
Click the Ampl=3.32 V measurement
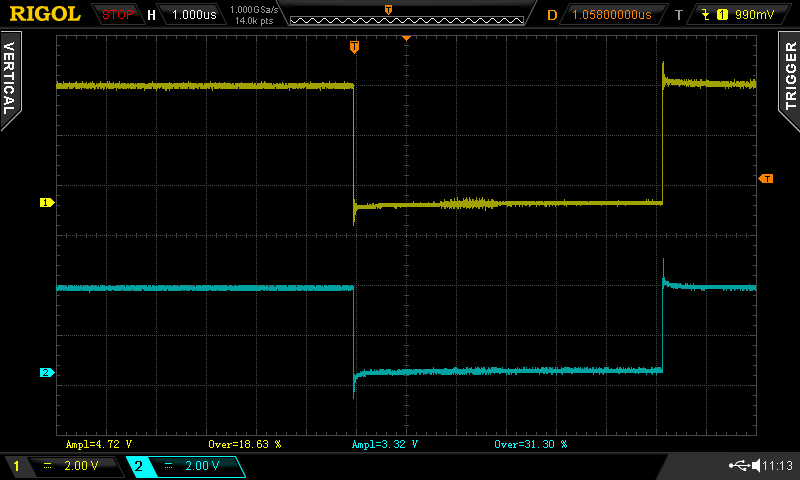[385, 444]
